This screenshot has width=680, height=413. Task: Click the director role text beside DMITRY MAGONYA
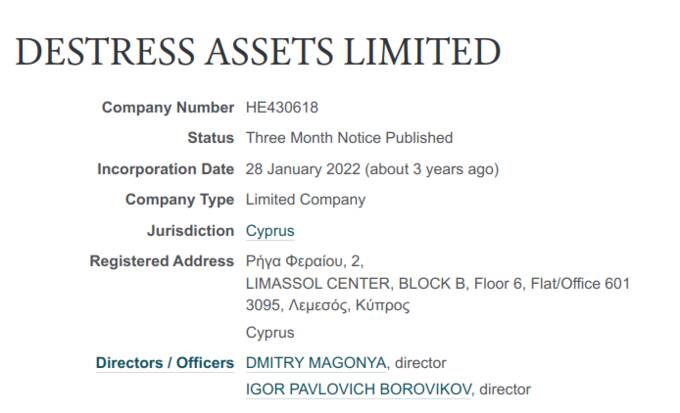click(x=421, y=363)
